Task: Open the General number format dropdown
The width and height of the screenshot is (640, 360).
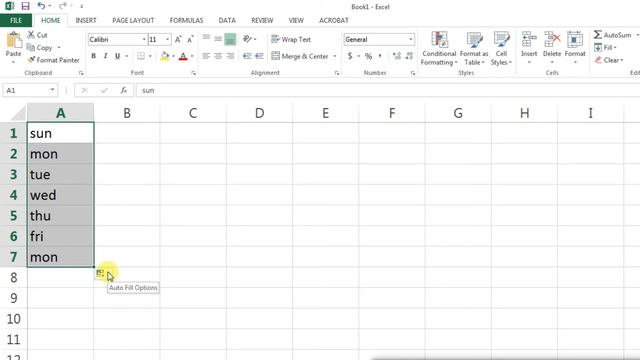Action: pyautogui.click(x=411, y=40)
